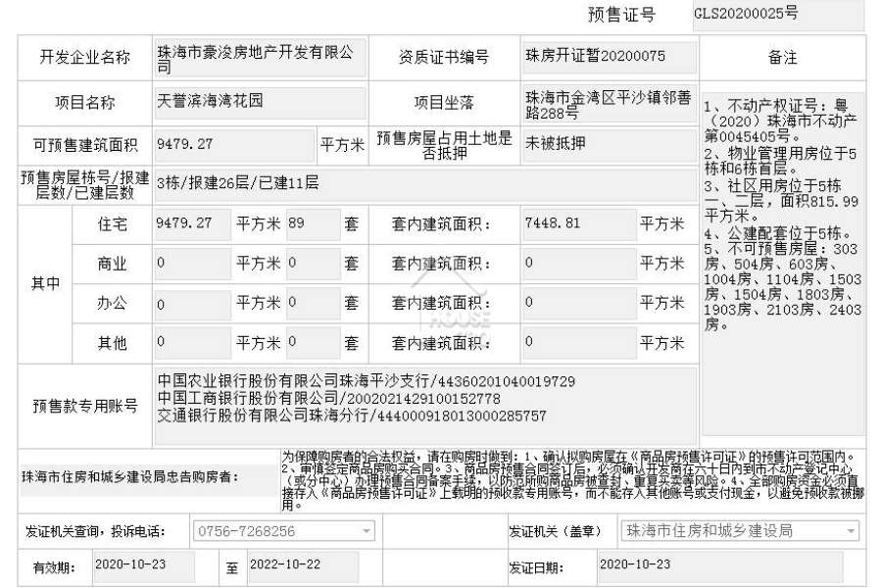Click the 有效期 label
Image resolution: width=882 pixels, height=588 pixels.
54,567
